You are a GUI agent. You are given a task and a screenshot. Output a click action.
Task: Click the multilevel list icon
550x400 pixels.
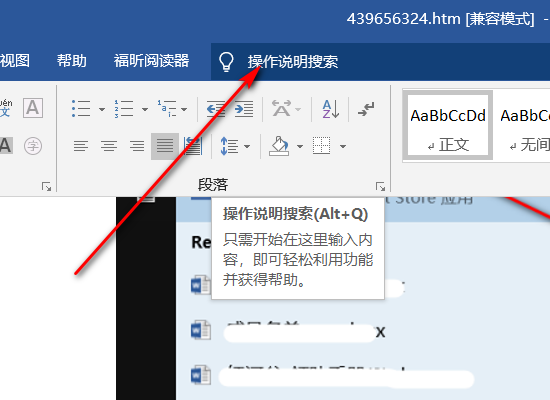tap(167, 109)
